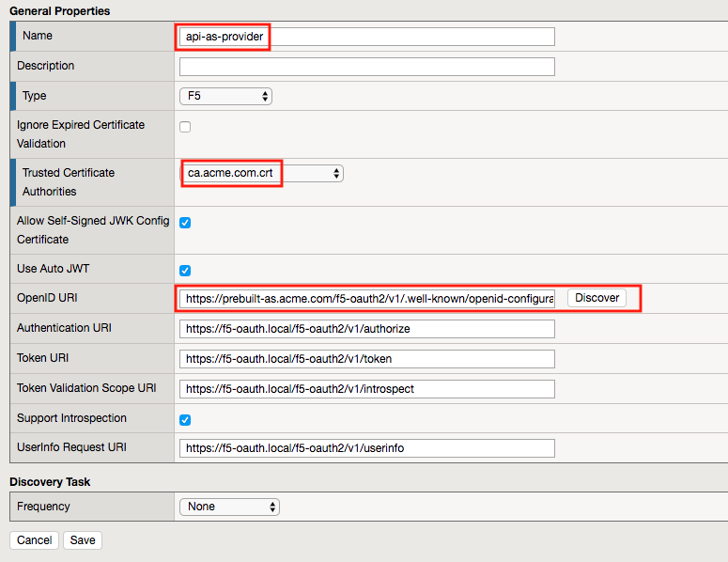
Task: Click the UserInfo Request URI field
Action: pyautogui.click(x=366, y=448)
